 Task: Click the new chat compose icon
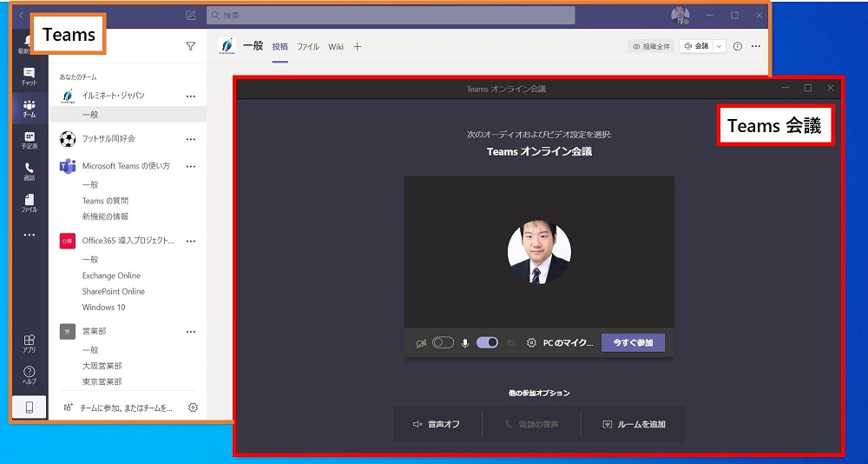point(191,16)
